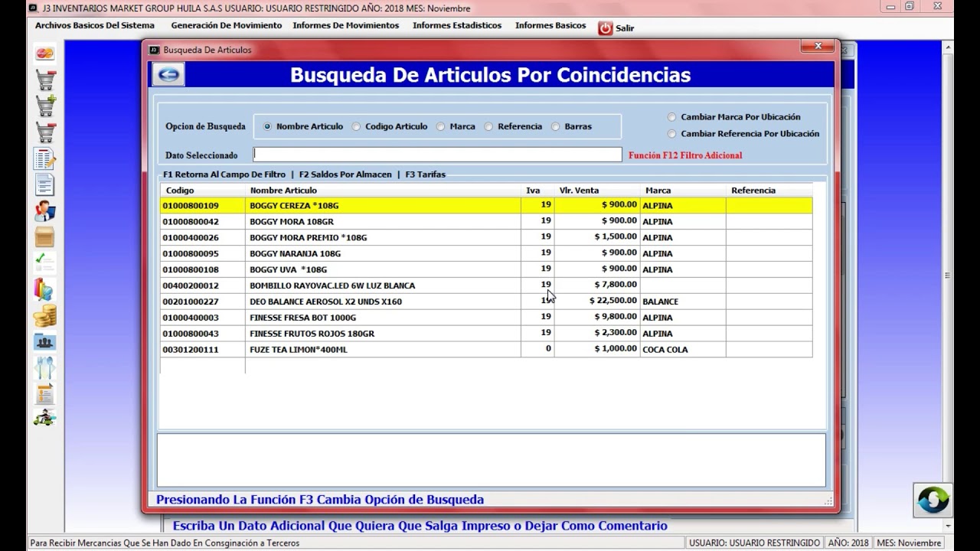Click the Vlr. Venta column header
The width and height of the screenshot is (980, 551).
coord(597,191)
